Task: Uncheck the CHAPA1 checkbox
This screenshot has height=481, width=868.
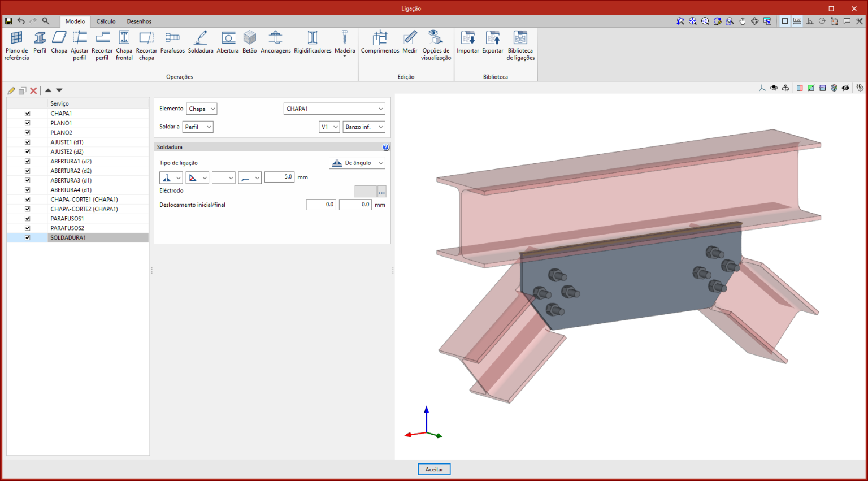Action: pos(27,114)
